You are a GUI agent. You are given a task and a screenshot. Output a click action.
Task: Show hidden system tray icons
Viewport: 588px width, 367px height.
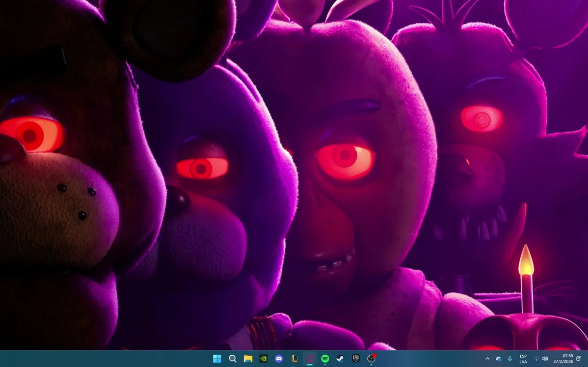pyautogui.click(x=487, y=359)
